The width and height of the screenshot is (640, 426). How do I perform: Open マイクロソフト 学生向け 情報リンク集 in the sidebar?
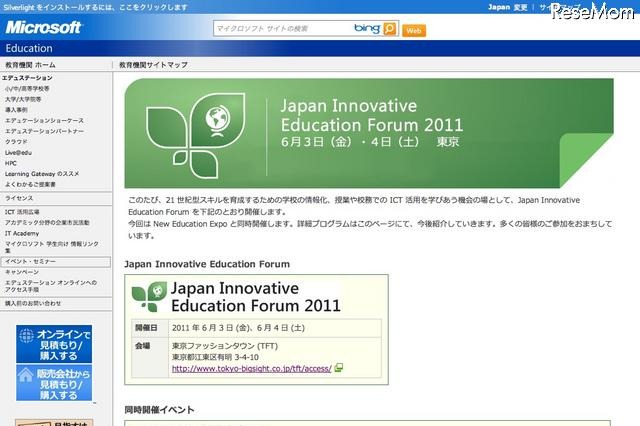(52, 247)
